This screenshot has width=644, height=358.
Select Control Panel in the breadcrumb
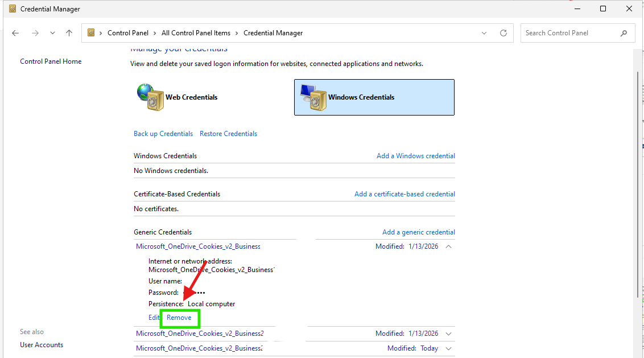128,33
